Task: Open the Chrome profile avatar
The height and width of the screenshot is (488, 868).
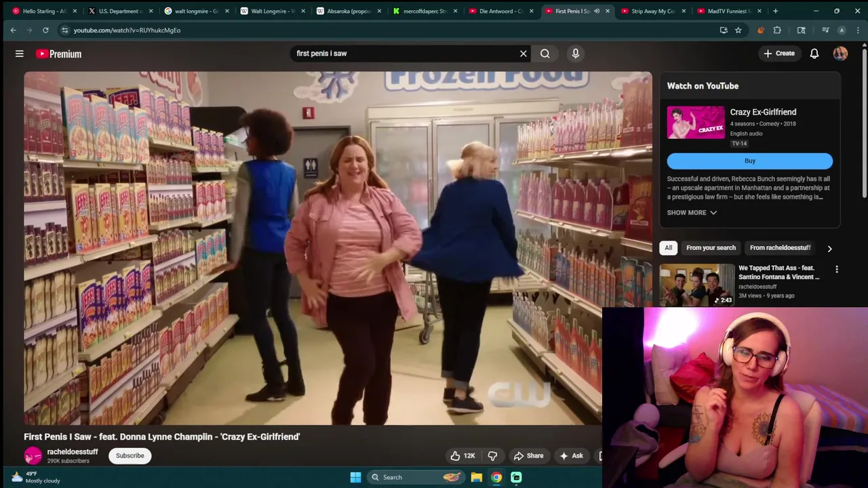Action: pos(842,30)
